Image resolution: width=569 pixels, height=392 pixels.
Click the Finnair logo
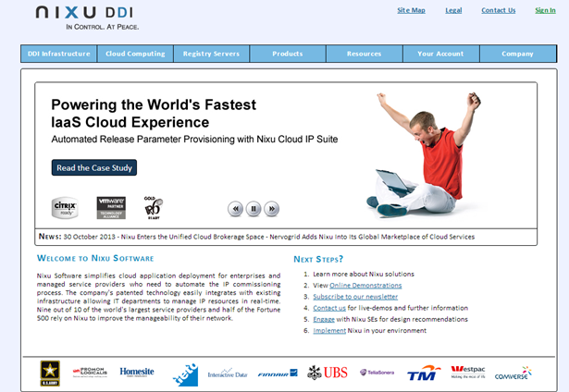tap(278, 374)
